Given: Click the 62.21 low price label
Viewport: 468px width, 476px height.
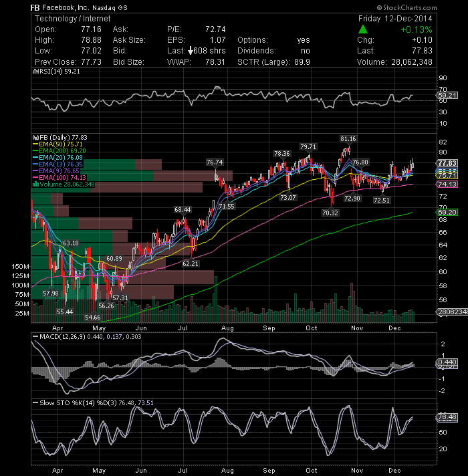Looking at the screenshot, I should (x=191, y=263).
